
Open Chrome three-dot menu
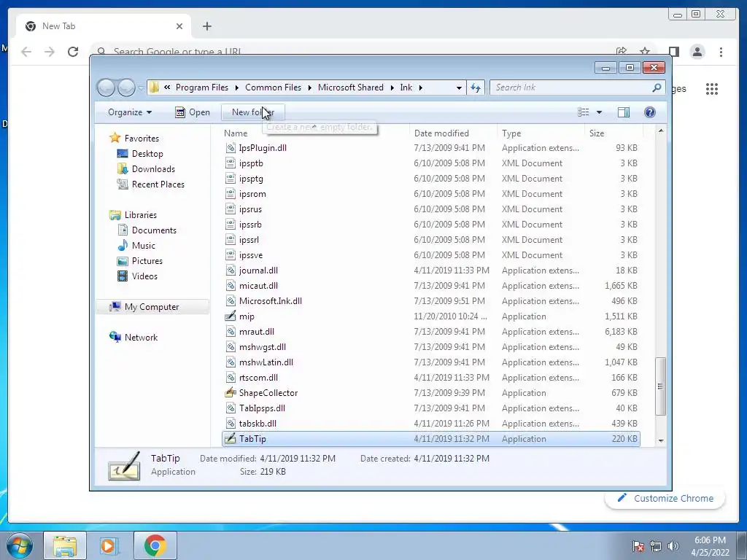click(x=721, y=52)
